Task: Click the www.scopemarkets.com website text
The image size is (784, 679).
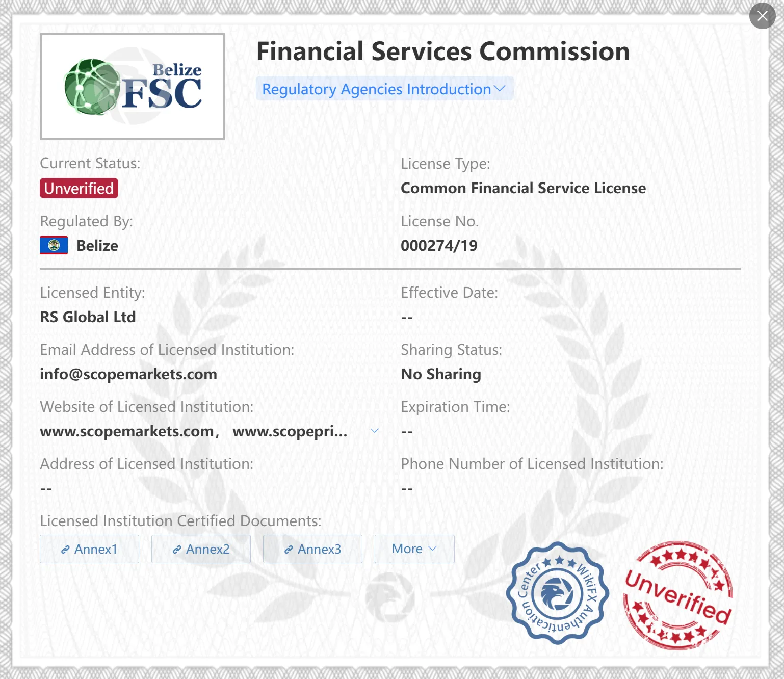Action: point(127,431)
